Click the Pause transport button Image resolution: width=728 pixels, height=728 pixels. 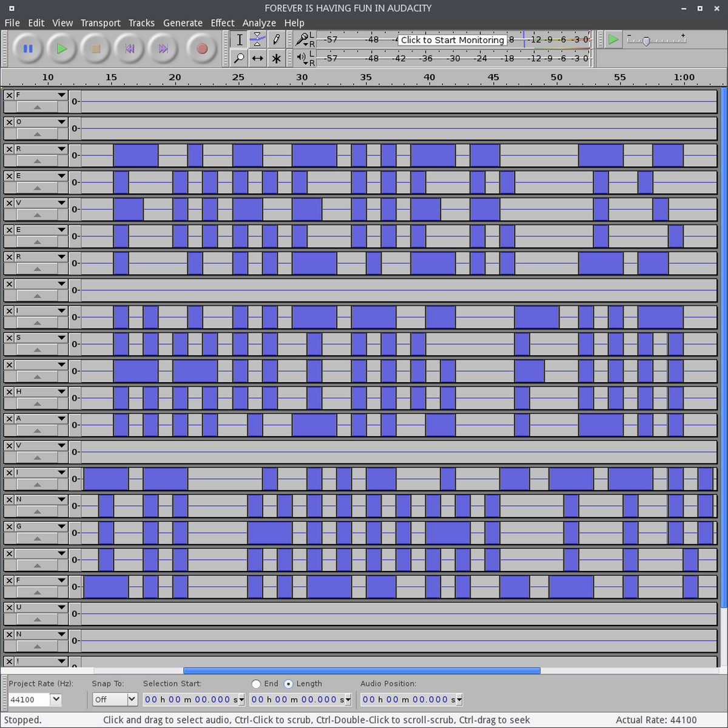point(28,49)
